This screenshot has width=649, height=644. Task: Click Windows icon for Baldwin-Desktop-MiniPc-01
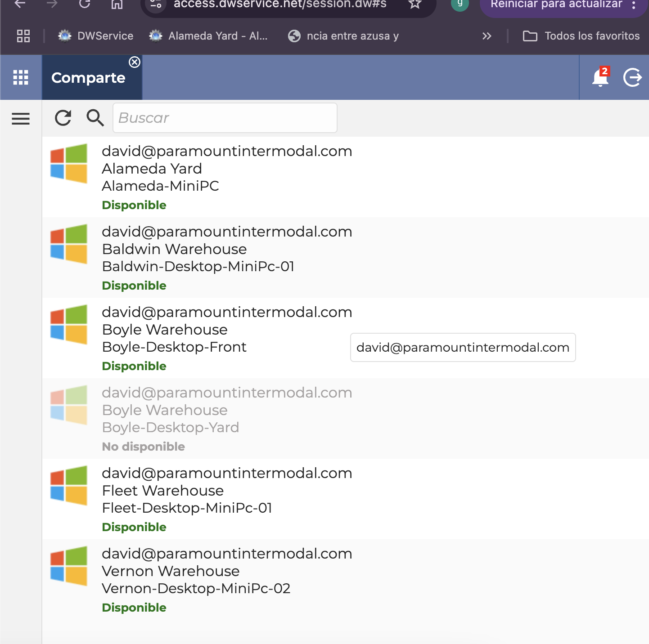click(69, 244)
